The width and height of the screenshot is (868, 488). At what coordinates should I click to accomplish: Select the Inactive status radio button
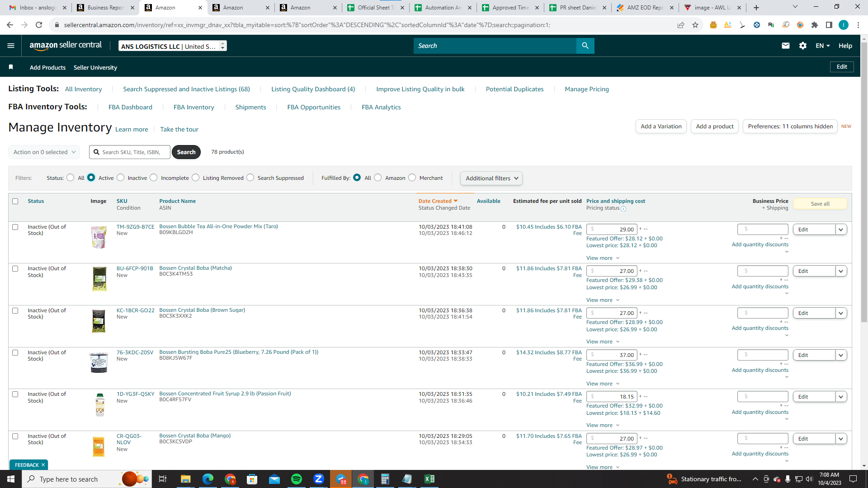(121, 178)
